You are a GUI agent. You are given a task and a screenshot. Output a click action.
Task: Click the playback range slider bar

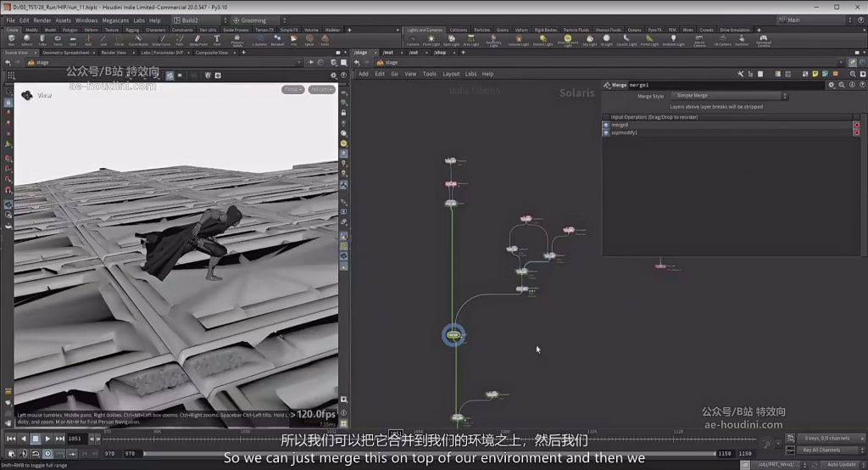pyautogui.click(x=430, y=453)
